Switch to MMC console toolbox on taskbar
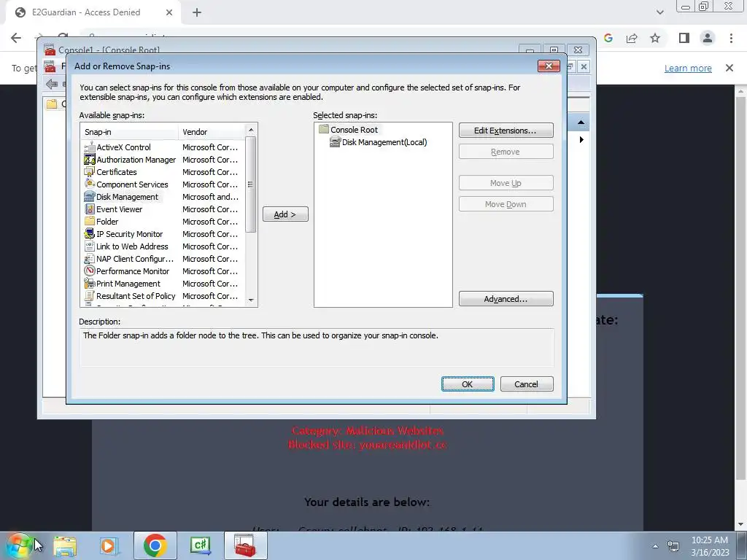The image size is (747, 560). [245, 545]
